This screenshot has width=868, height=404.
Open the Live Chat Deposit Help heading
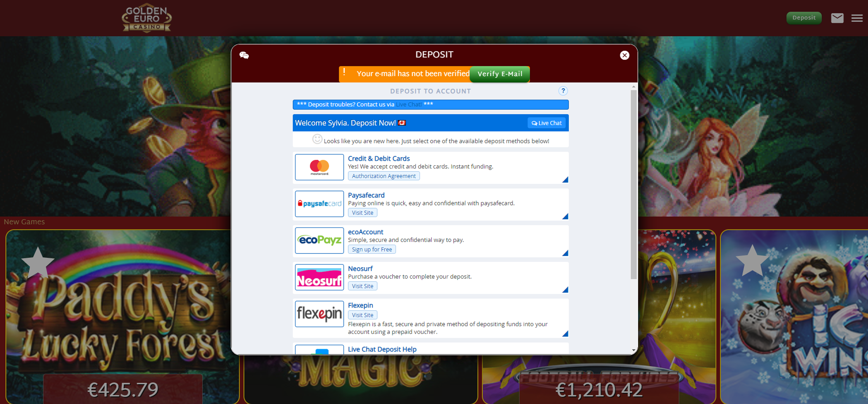(382, 349)
